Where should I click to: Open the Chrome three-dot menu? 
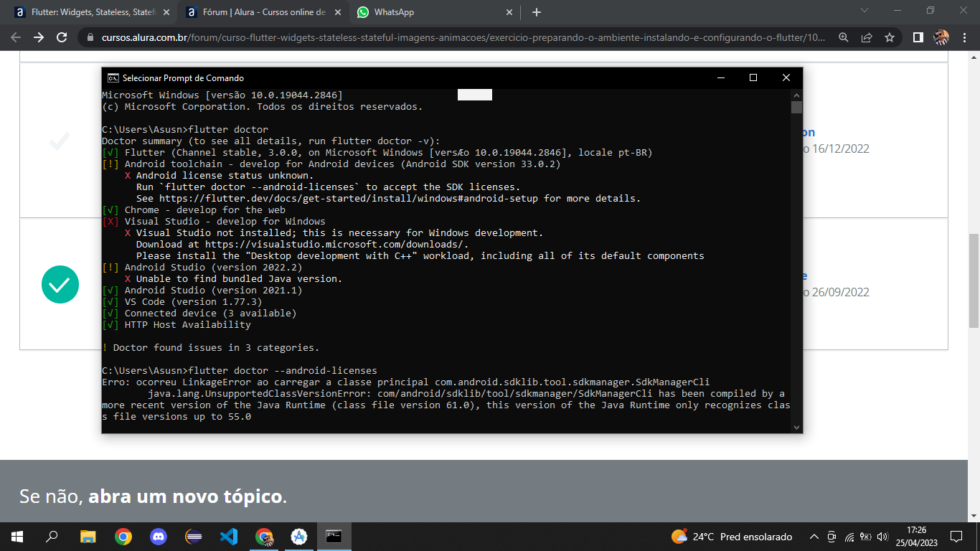(x=964, y=37)
